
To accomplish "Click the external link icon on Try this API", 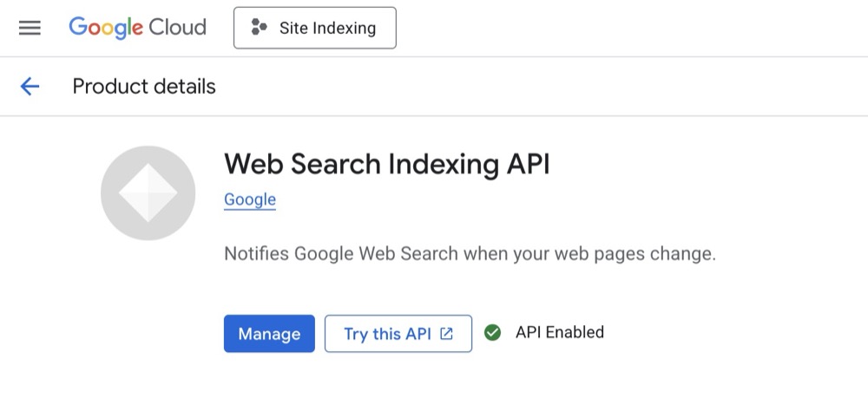I will 447,334.
